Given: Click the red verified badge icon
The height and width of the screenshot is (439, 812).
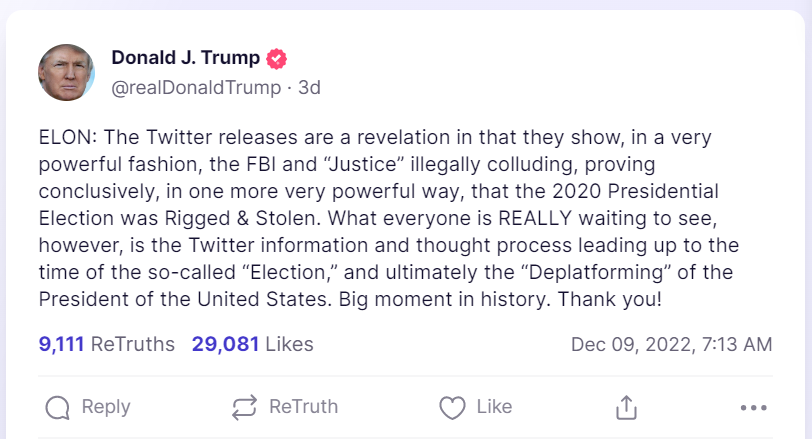Looking at the screenshot, I should click(276, 58).
